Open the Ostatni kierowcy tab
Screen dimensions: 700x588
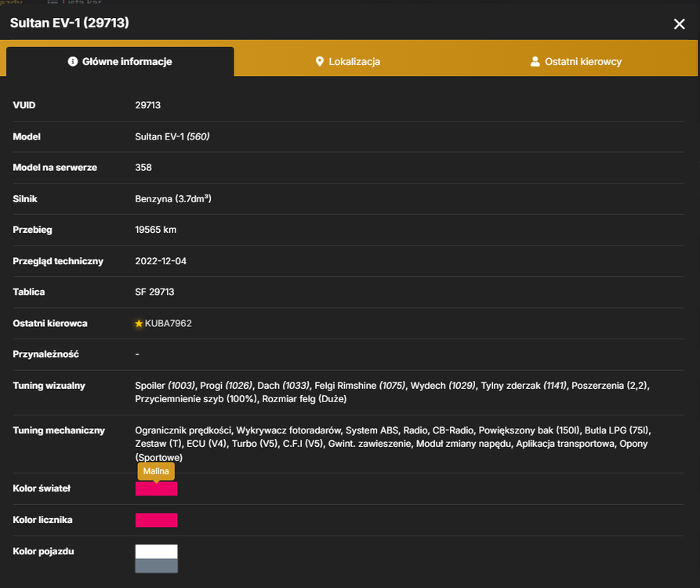(x=576, y=62)
